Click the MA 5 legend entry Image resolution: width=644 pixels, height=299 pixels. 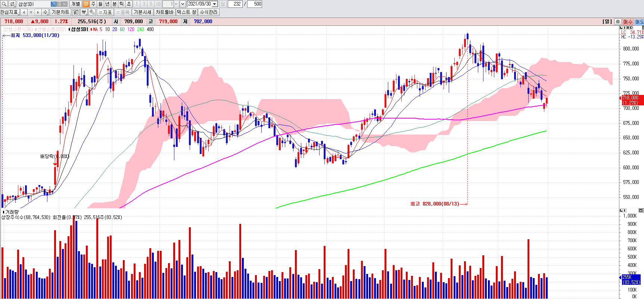click(97, 29)
